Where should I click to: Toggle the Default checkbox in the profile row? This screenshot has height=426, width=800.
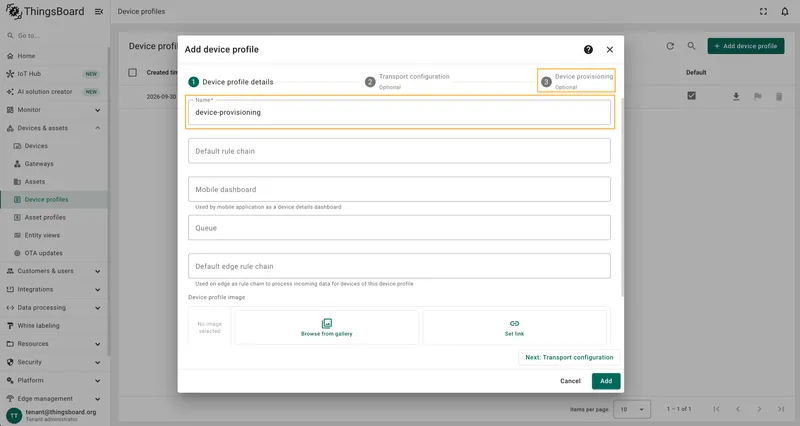click(691, 95)
